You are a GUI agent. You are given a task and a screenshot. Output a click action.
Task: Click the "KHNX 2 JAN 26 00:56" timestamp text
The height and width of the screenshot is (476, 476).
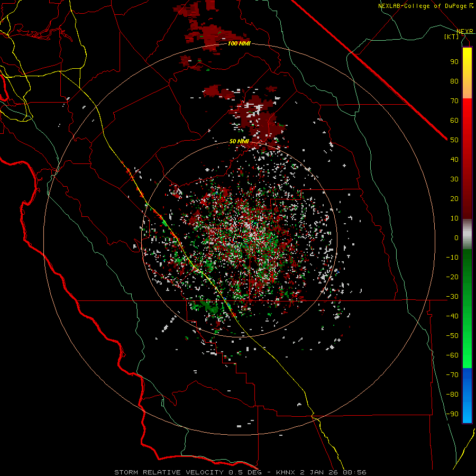(321, 472)
